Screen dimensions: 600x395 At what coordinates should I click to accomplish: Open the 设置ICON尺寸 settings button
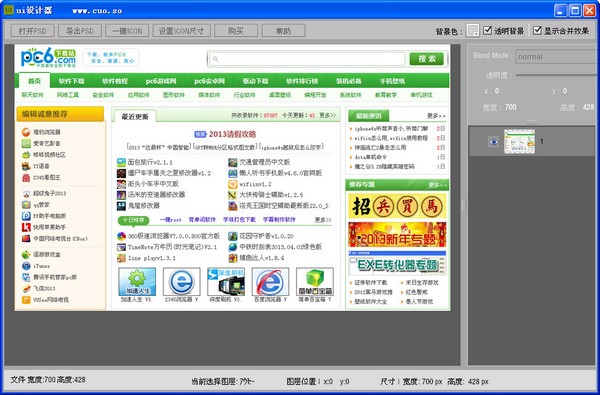(181, 31)
